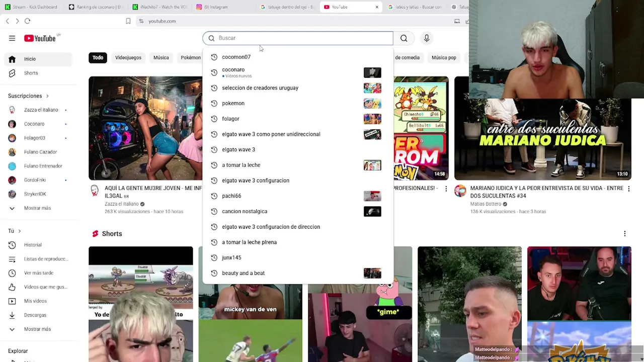Open Shorts in the sidebar

38,73
